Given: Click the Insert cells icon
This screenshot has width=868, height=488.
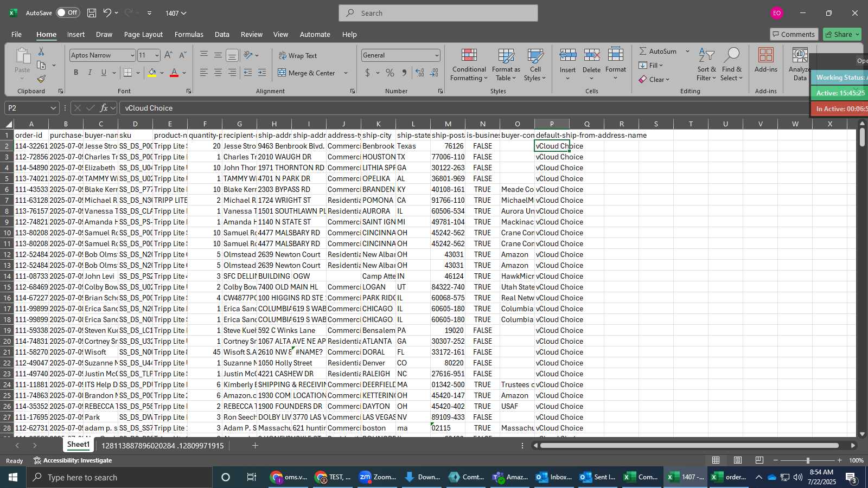Looking at the screenshot, I should 567,55.
